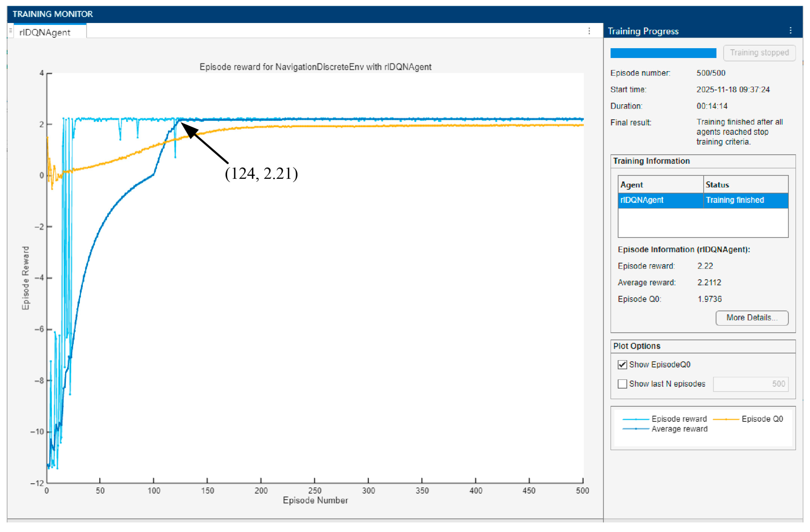Click the last N episodes number field
The width and height of the screenshot is (810, 532).
(x=751, y=384)
